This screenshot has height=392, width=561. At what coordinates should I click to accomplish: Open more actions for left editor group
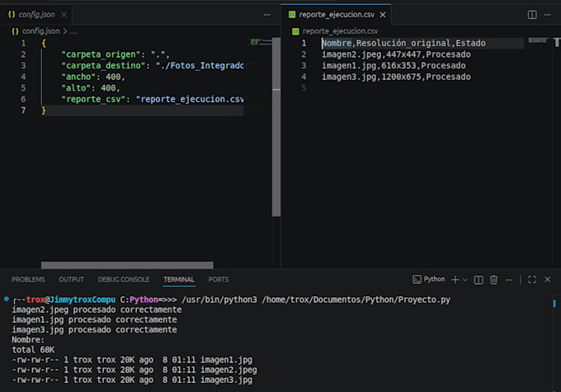pyautogui.click(x=267, y=15)
